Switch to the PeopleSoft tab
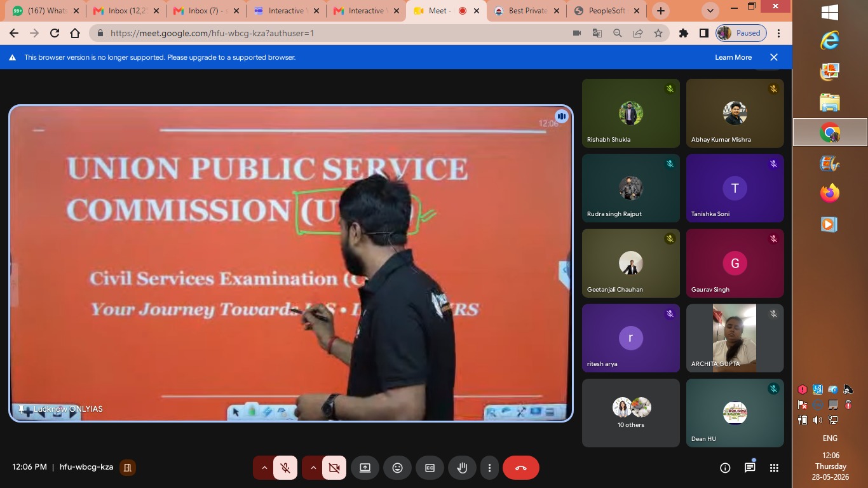The width and height of the screenshot is (868, 488). pyautogui.click(x=607, y=11)
